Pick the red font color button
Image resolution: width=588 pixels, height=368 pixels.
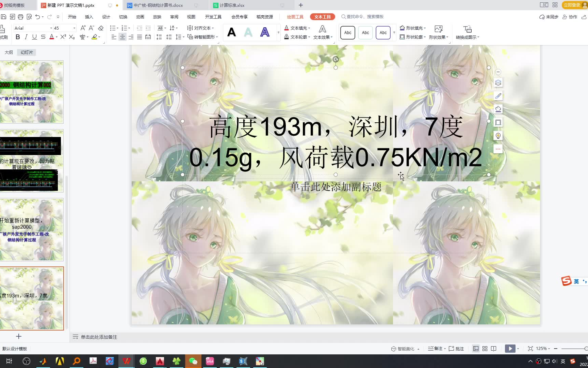[x=52, y=37]
